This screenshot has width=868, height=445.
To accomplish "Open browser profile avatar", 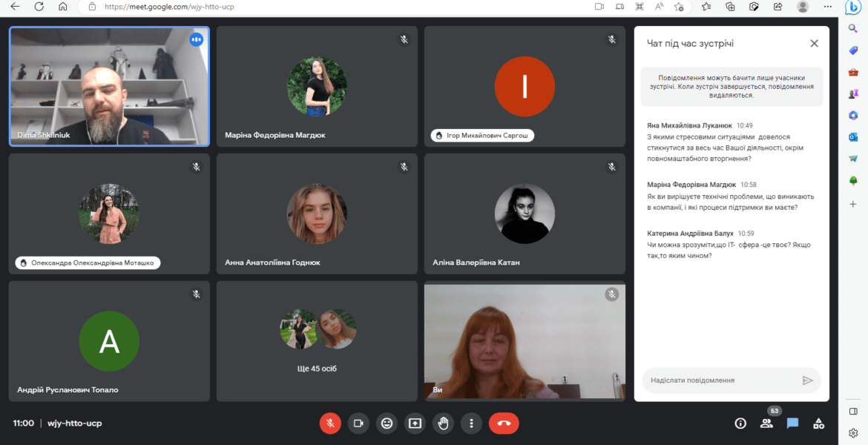I will pos(803,7).
